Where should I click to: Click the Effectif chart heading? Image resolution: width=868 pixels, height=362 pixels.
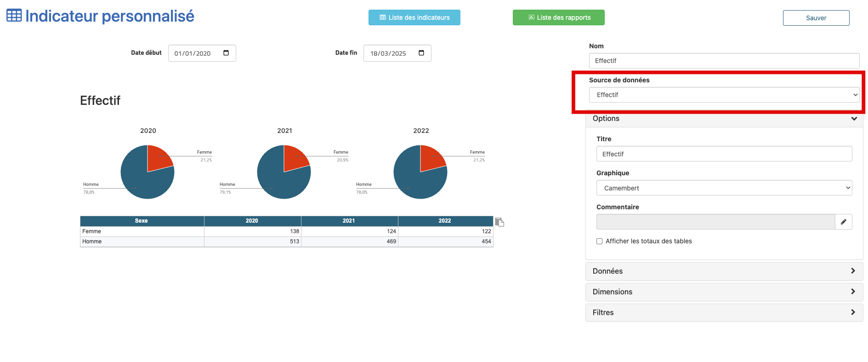point(100,101)
